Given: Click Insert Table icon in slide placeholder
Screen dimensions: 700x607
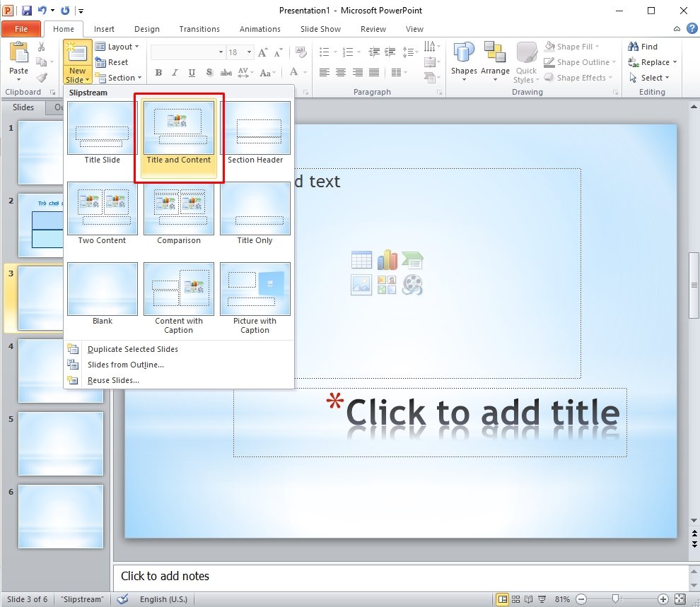Looking at the screenshot, I should click(361, 260).
